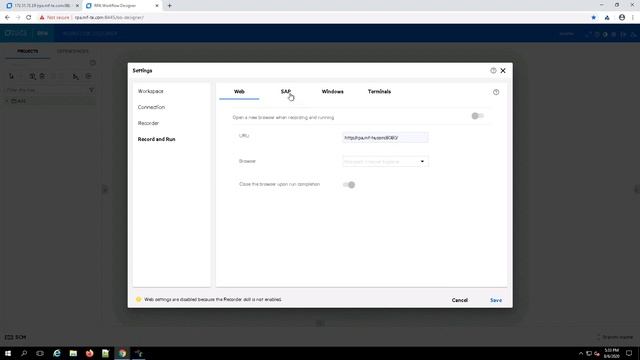The height and width of the screenshot is (360, 640).
Task: Click the SCM button at bottom left
Action: coord(16,337)
